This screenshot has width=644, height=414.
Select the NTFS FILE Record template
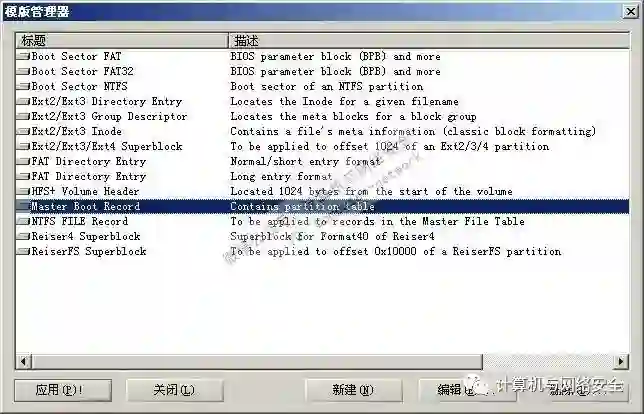point(322,221)
